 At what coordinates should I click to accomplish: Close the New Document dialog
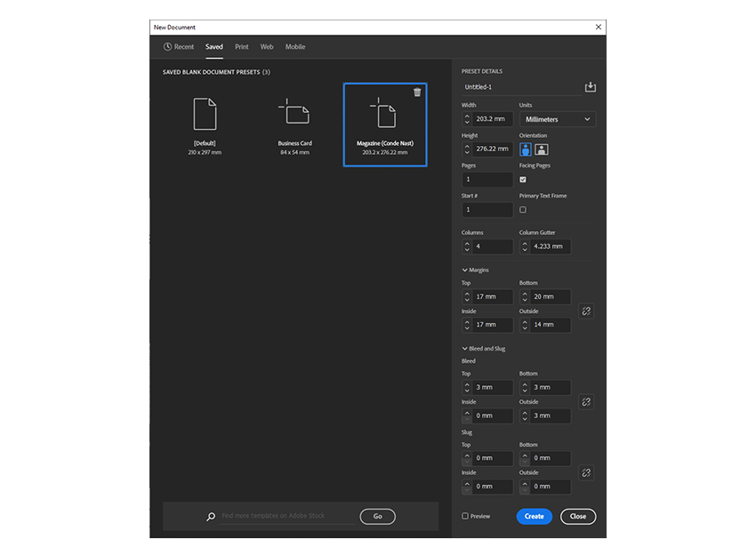pyautogui.click(x=599, y=27)
